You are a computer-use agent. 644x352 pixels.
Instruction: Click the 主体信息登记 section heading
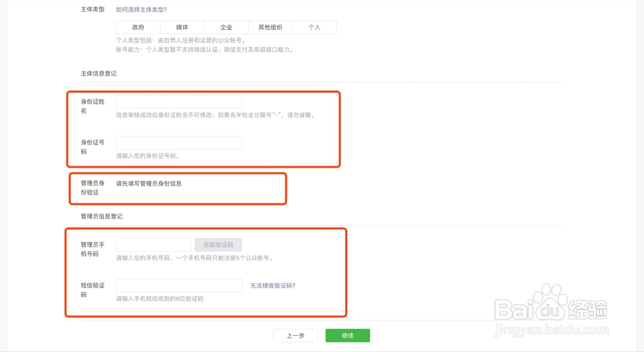tap(99, 73)
